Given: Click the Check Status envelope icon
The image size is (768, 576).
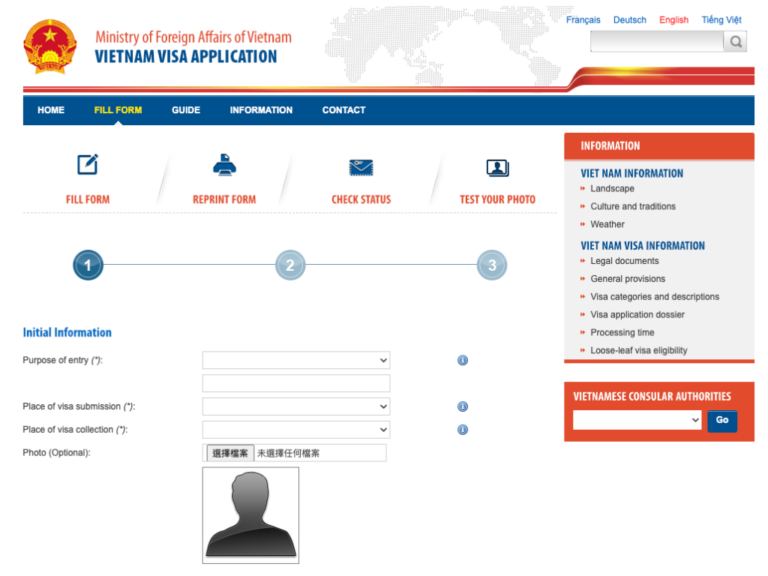Looking at the screenshot, I should coord(361,168).
